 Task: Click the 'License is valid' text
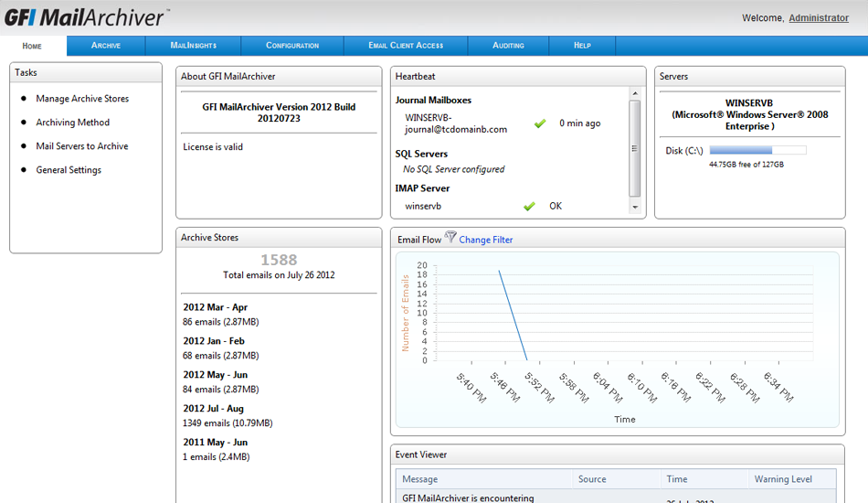pyautogui.click(x=213, y=147)
